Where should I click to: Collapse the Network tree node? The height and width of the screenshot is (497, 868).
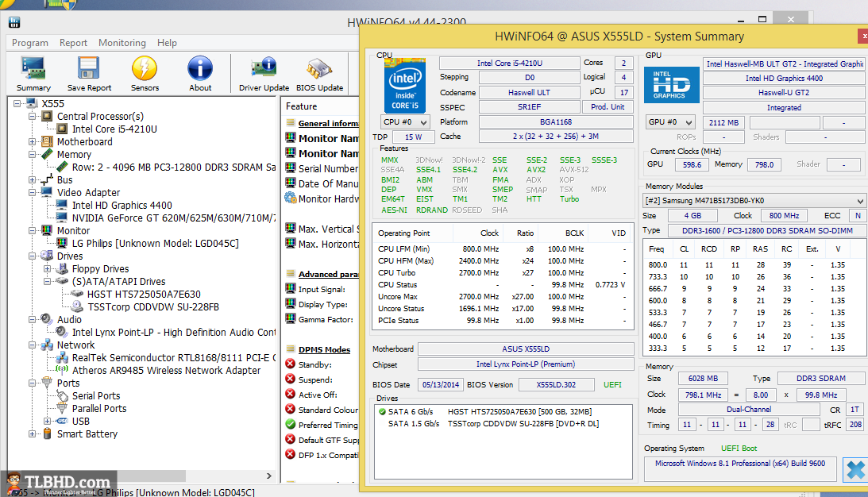32,345
